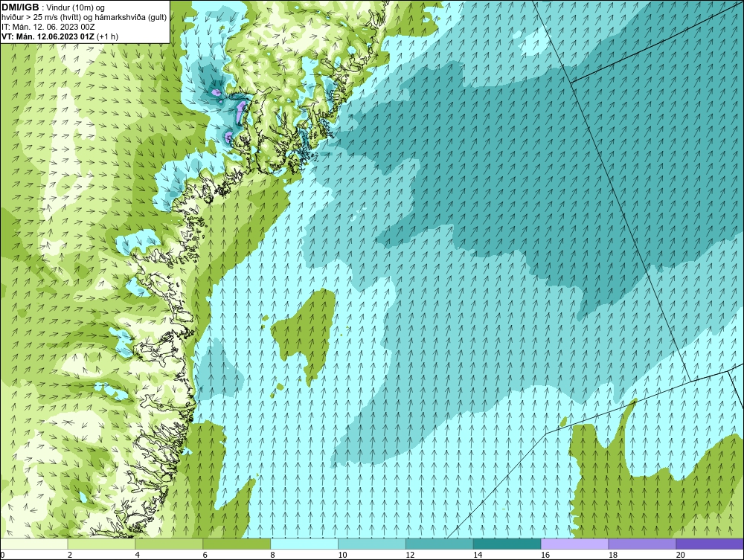Click the legend scale value '10'
This screenshot has width=744, height=560.
(342, 555)
